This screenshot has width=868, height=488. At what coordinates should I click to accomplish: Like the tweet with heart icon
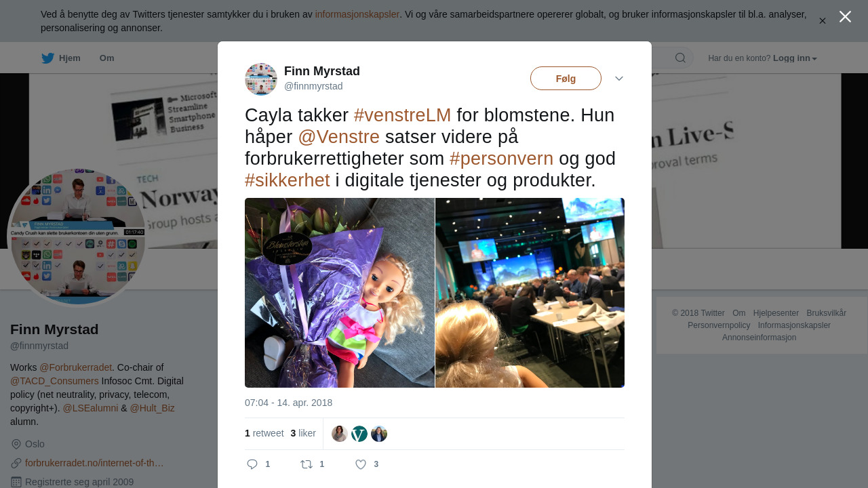point(361,464)
